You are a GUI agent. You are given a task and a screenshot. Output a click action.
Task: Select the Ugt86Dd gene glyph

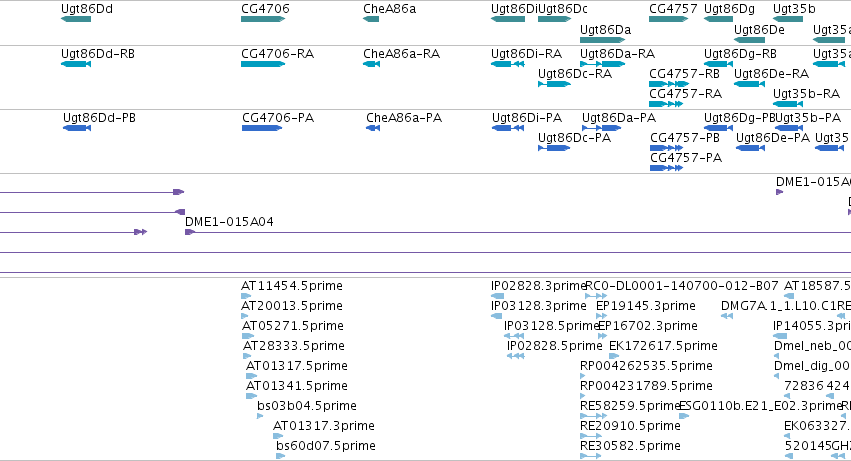coord(76,19)
